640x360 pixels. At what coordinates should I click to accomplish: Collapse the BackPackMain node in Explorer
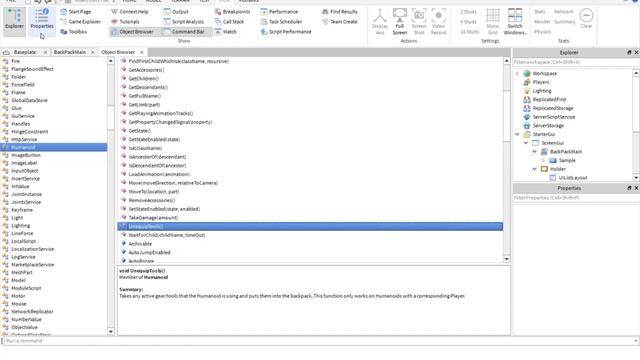[535, 151]
